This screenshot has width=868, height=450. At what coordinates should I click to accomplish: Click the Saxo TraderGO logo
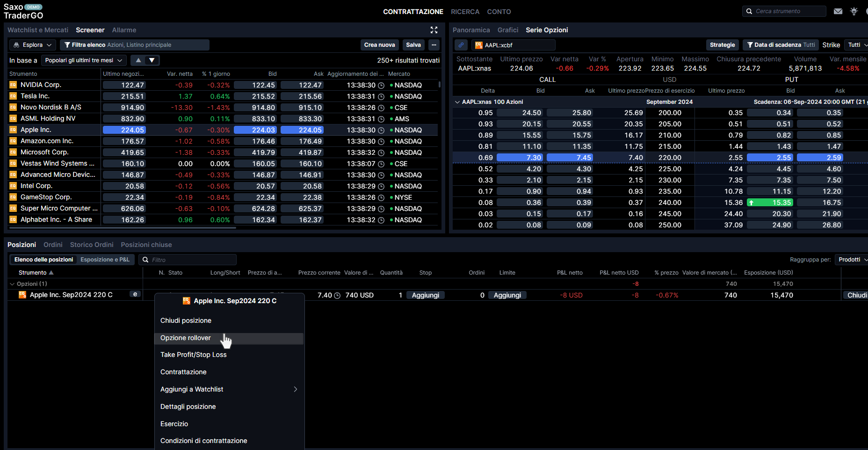[x=23, y=11]
